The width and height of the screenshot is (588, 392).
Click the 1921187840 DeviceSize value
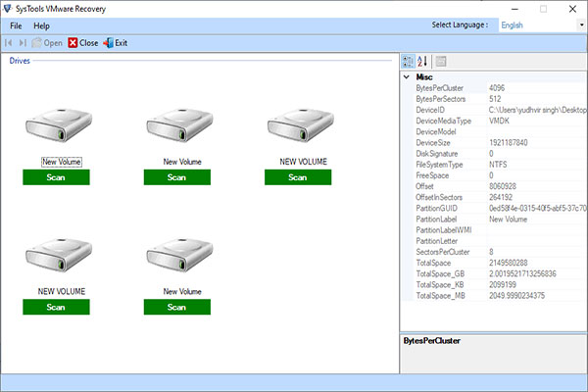[508, 142]
